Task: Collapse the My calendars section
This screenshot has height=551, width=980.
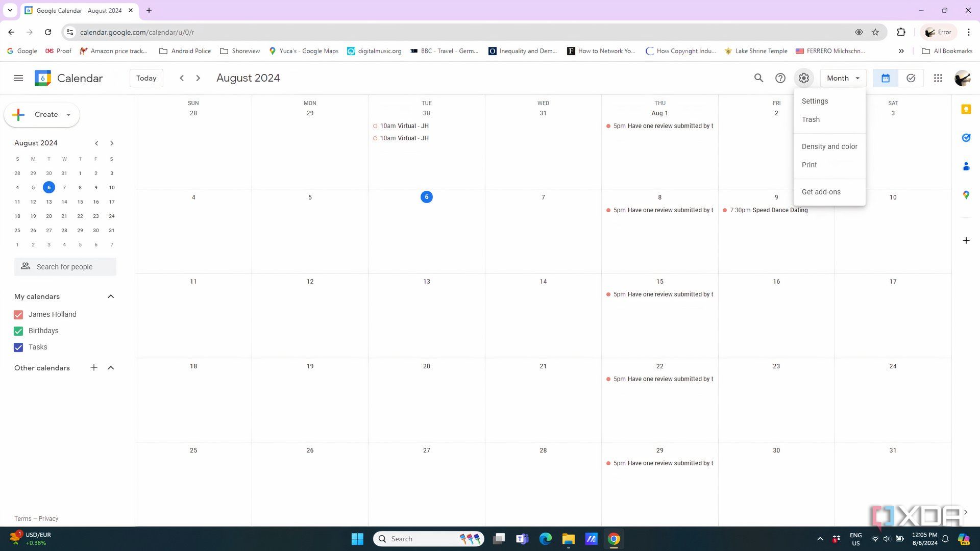Action: click(x=111, y=296)
